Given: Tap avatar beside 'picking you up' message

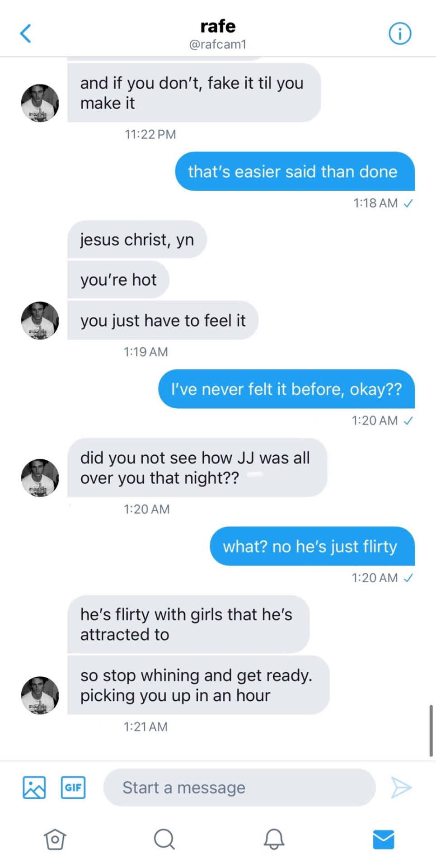Looking at the screenshot, I should click(x=40, y=695).
